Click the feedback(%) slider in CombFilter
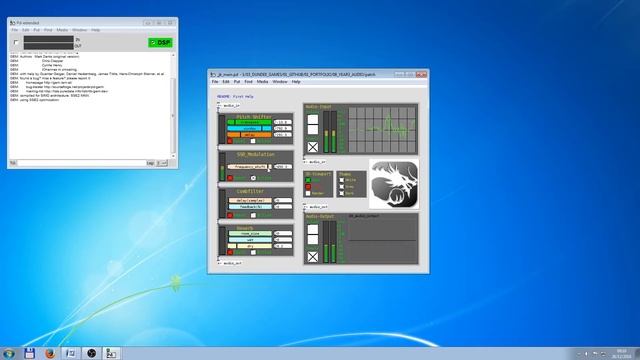This screenshot has width=640, height=360. [x=249, y=207]
